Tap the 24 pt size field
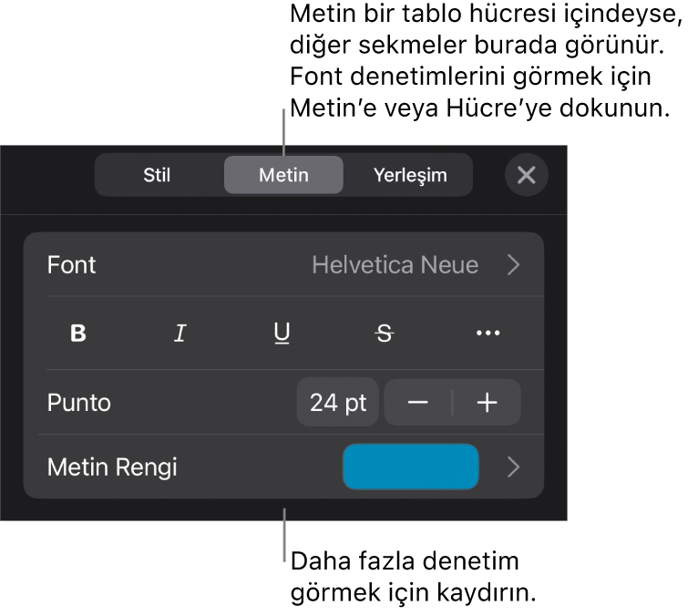The image size is (698, 616). pos(338,403)
